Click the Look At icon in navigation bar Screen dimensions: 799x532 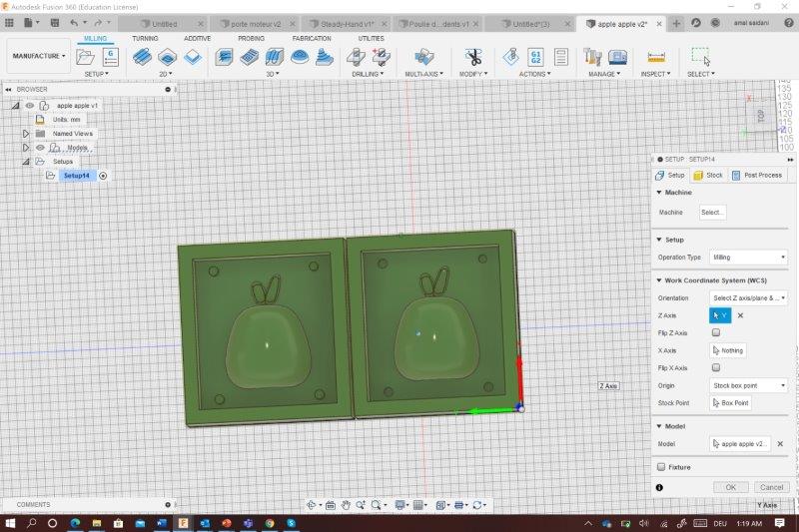coord(330,505)
